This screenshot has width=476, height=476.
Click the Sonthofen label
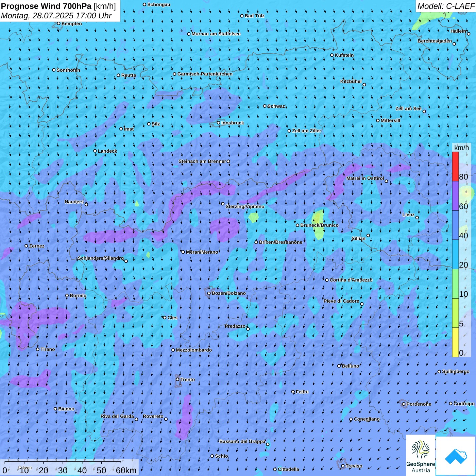click(x=68, y=70)
